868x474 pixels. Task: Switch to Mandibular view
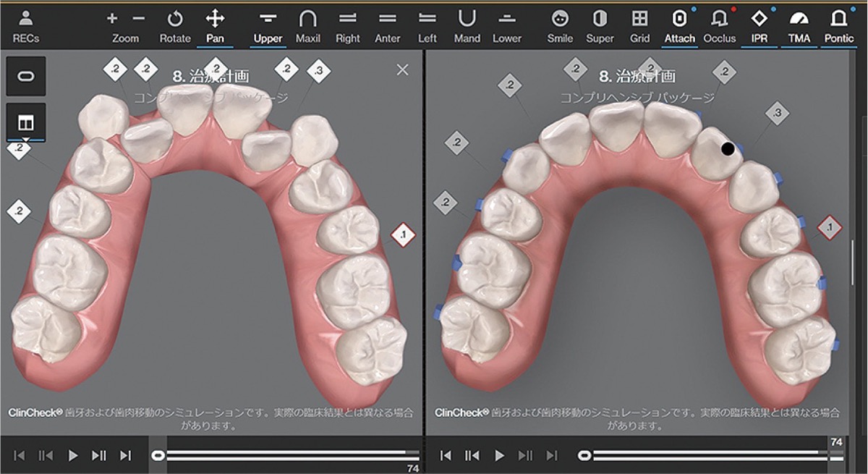(x=467, y=25)
